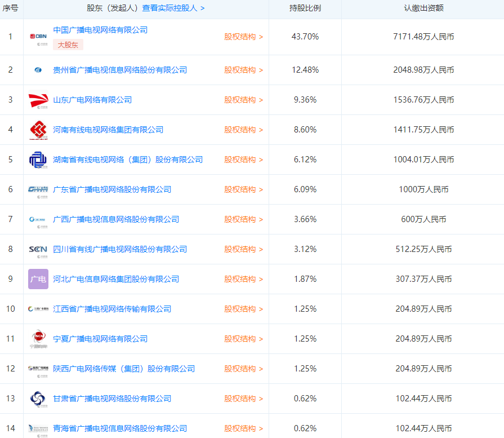Open 湖南省有线电视网络（集团）股份有限公司 link
504x438 pixels.
[x=128, y=160]
